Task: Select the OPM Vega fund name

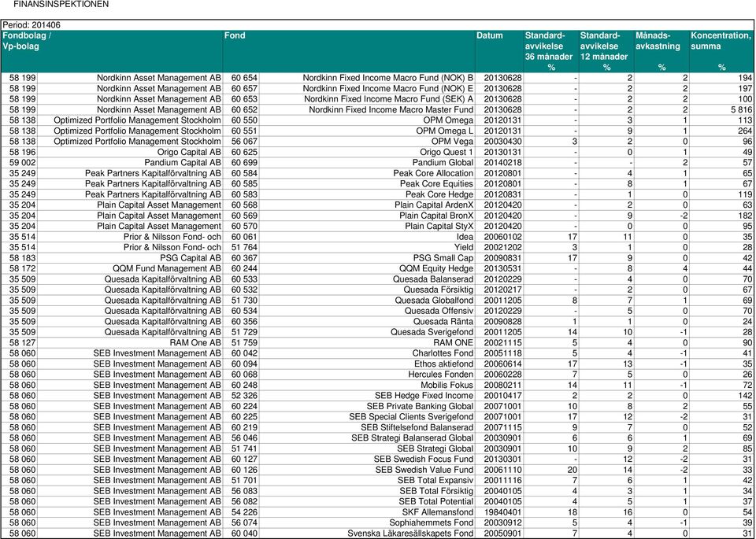Action: coord(452,142)
